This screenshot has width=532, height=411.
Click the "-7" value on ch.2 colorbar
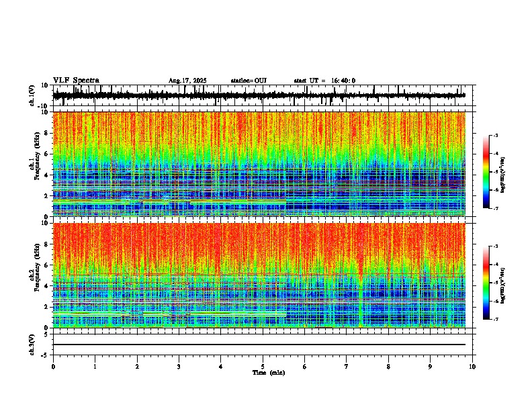click(495, 319)
